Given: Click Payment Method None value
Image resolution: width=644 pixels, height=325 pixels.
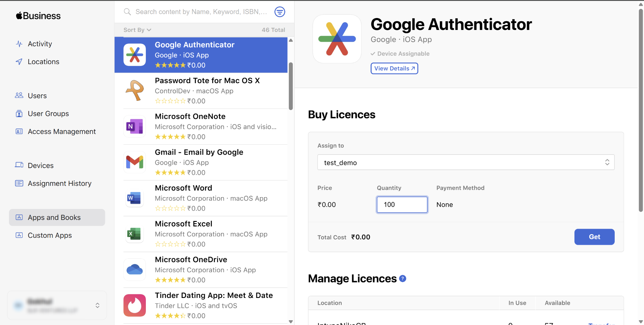Looking at the screenshot, I should 445,205.
